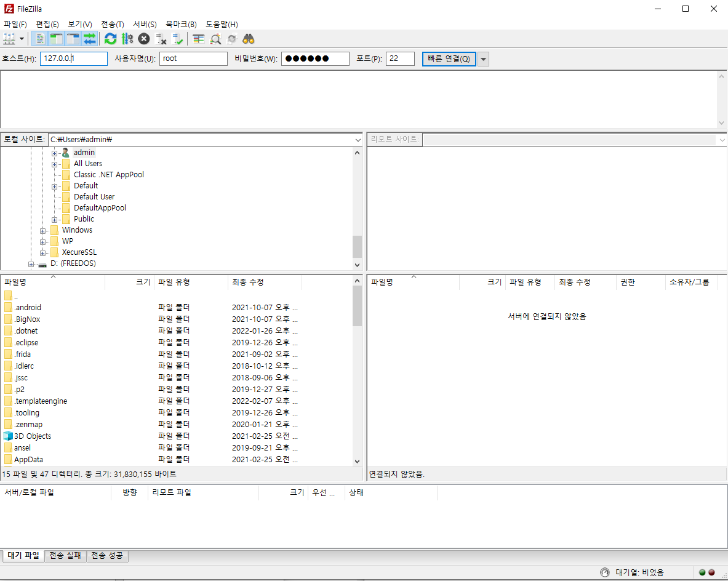Click the refresh file lists icon
728x581 pixels.
tap(111, 39)
